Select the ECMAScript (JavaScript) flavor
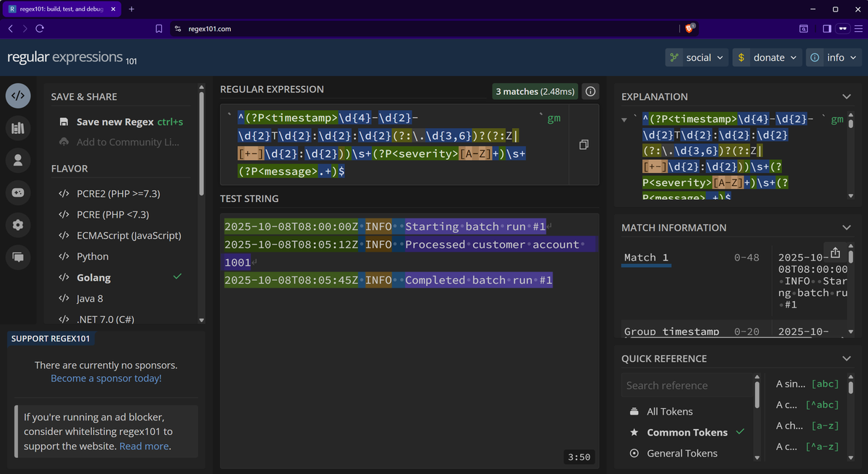This screenshot has width=868, height=474. 128,235
